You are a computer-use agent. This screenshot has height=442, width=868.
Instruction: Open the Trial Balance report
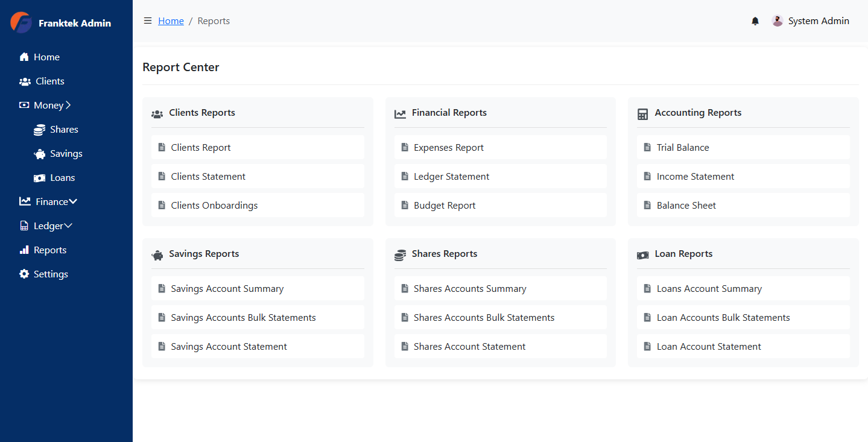pyautogui.click(x=682, y=147)
